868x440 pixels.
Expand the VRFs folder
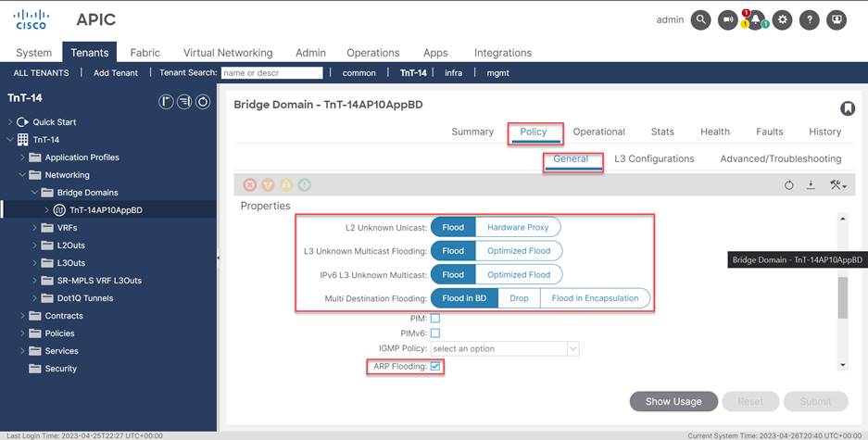click(34, 228)
